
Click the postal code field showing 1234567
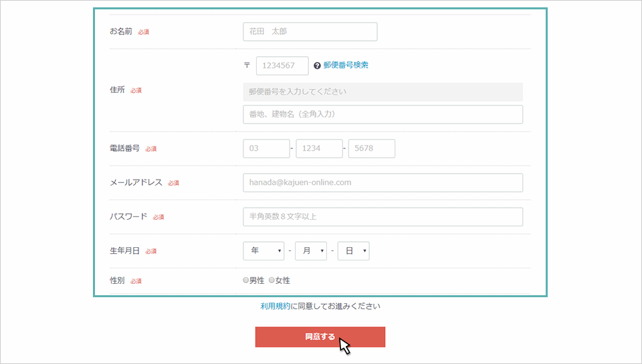click(x=282, y=65)
